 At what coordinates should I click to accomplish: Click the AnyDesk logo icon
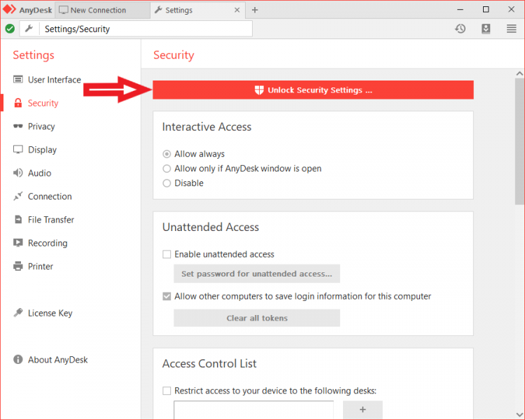tap(9, 9)
